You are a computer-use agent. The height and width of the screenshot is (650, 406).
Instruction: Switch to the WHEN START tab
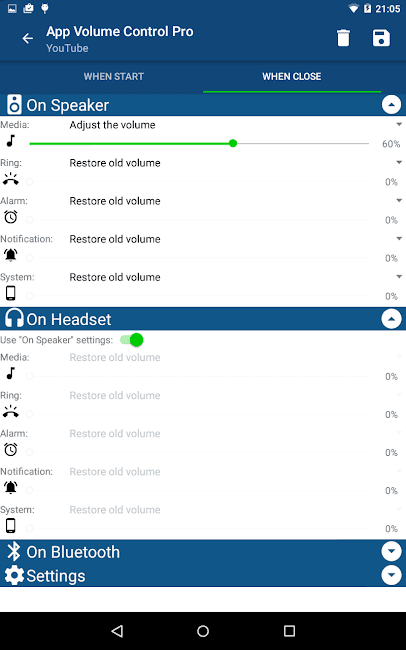click(x=114, y=77)
